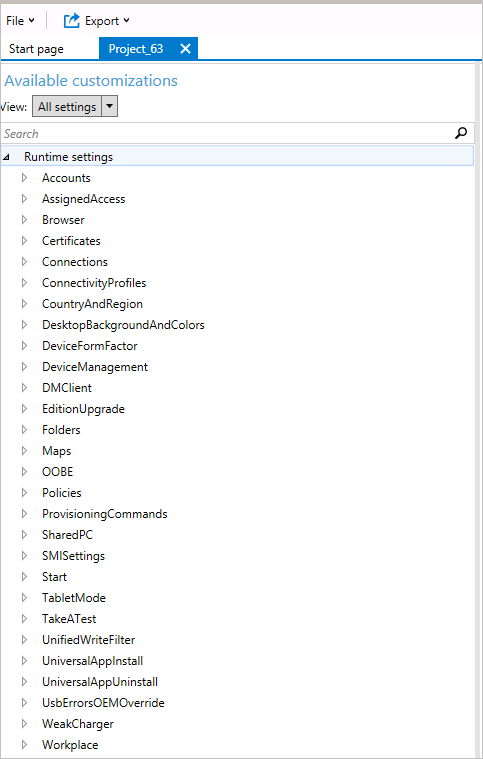Select the UniversalAppInstall tree item
The width and height of the screenshot is (483, 759).
(x=92, y=661)
